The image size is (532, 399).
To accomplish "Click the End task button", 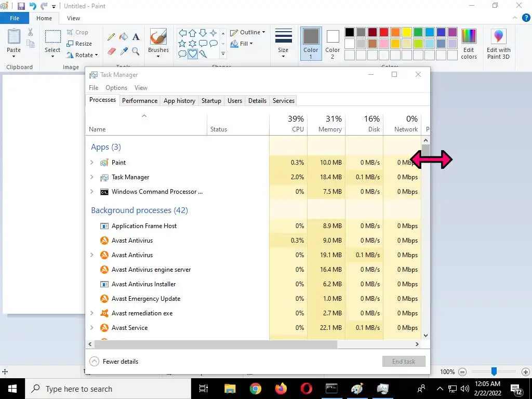I will coord(404,362).
